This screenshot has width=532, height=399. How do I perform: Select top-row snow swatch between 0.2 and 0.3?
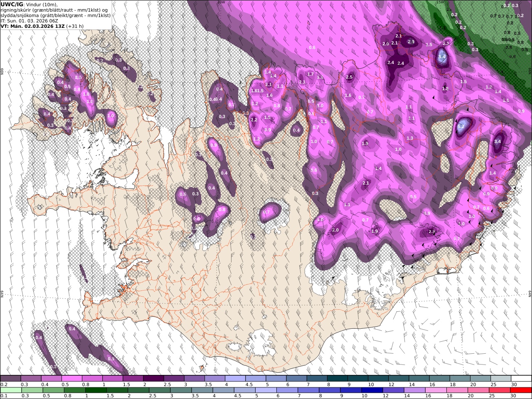pos(11,378)
